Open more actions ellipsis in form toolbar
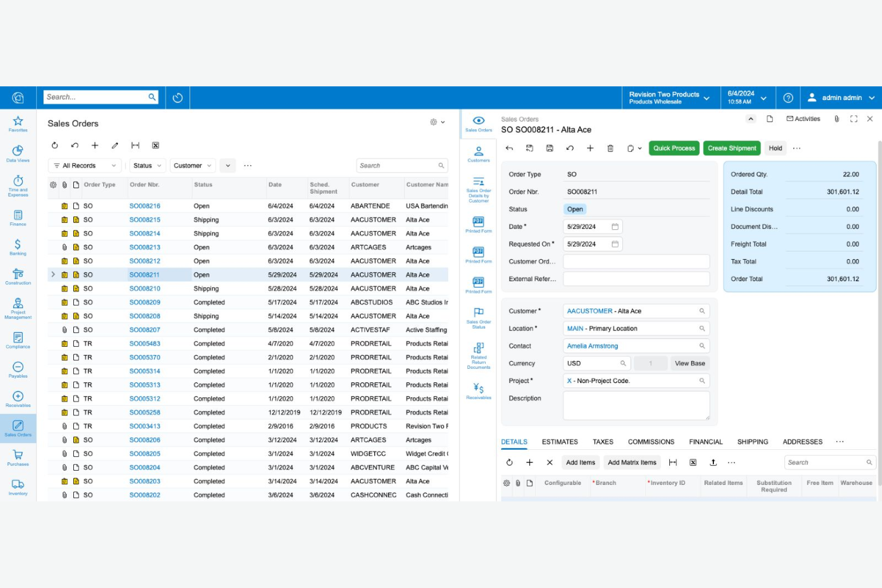The width and height of the screenshot is (882, 588). pyautogui.click(x=797, y=148)
